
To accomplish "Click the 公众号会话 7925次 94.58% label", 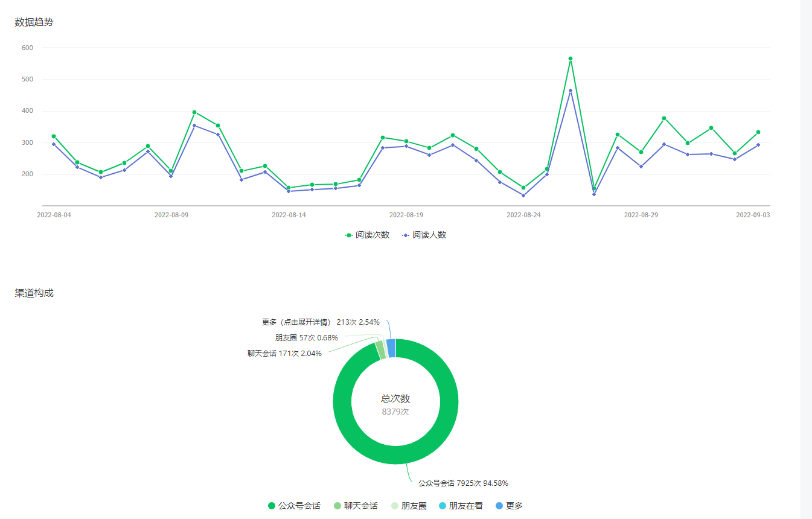I will tap(463, 483).
